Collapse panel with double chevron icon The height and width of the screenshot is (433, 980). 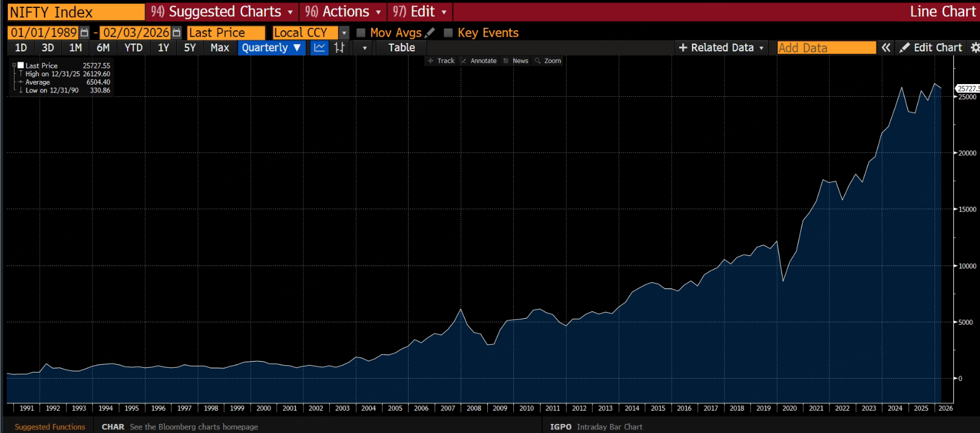886,48
